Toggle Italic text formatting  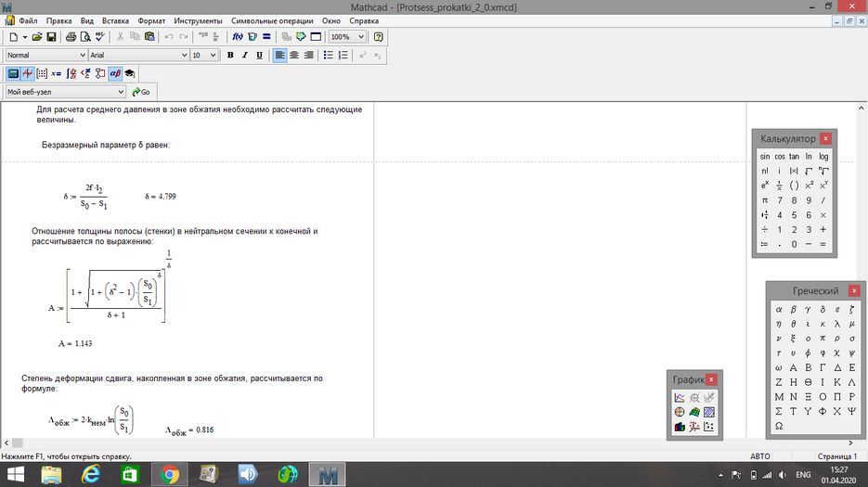click(x=245, y=56)
